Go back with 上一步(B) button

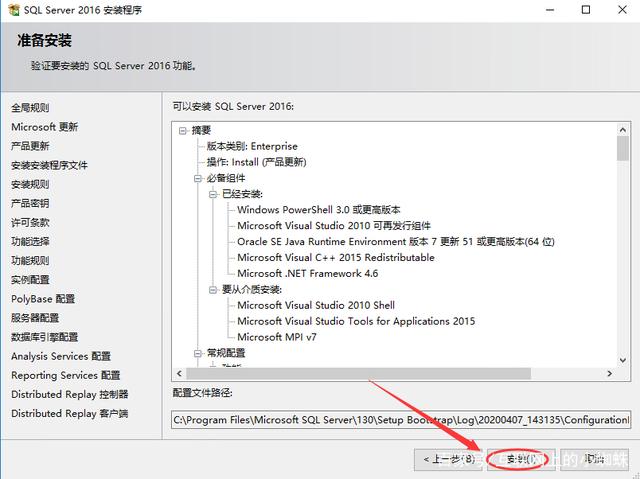(x=448, y=460)
